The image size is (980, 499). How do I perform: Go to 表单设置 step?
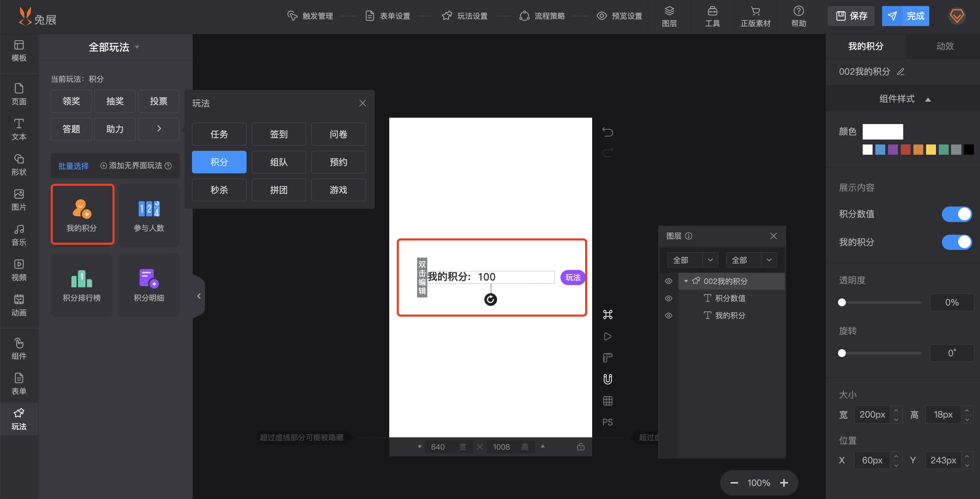[387, 16]
